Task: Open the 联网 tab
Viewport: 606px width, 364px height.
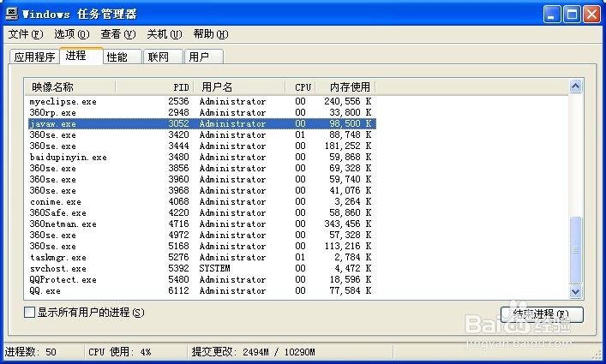Action: pyautogui.click(x=163, y=57)
